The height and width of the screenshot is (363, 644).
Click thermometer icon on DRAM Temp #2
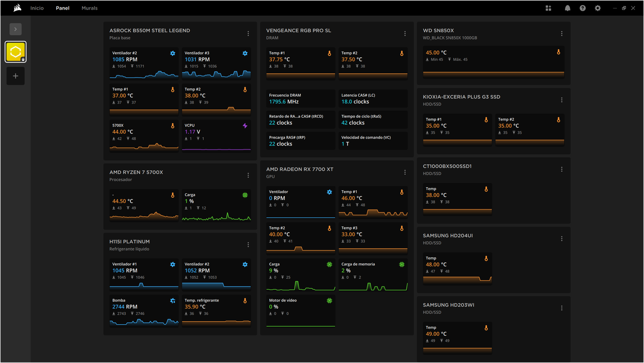[402, 53]
